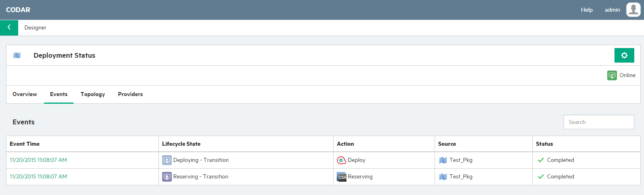
Task: Click the Designer breadcrumb link
Action: [x=35, y=27]
